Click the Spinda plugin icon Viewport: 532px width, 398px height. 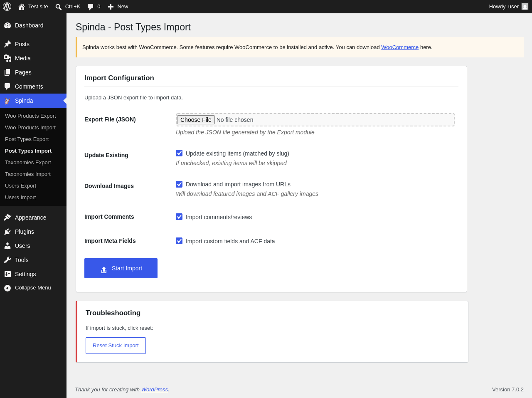coord(7,101)
